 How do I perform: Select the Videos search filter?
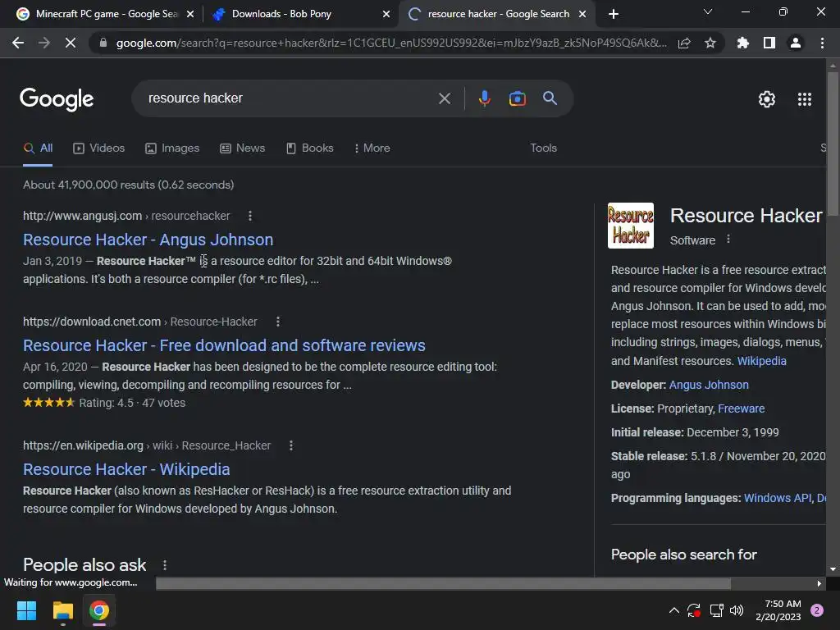point(98,148)
